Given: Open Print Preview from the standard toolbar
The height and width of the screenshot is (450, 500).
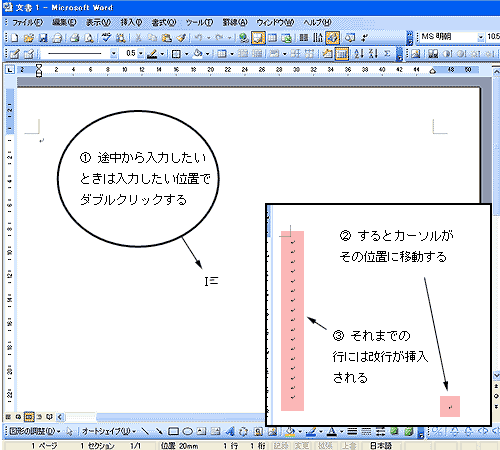Looking at the screenshot, I should click(89, 38).
